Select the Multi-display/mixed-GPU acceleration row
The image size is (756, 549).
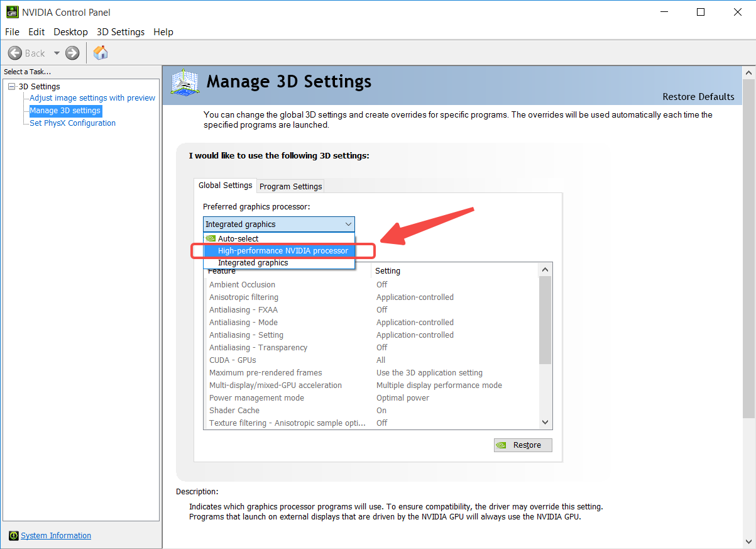pyautogui.click(x=371, y=385)
